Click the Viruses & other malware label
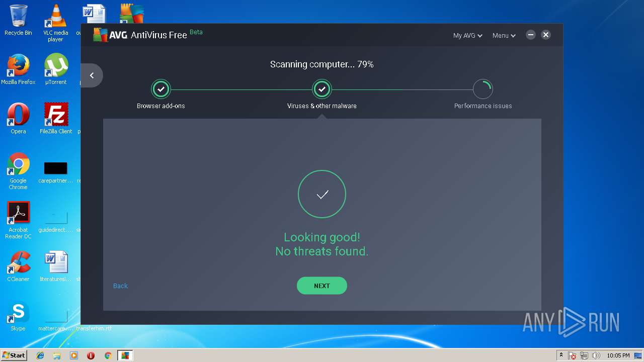644x362 pixels. coord(322,106)
